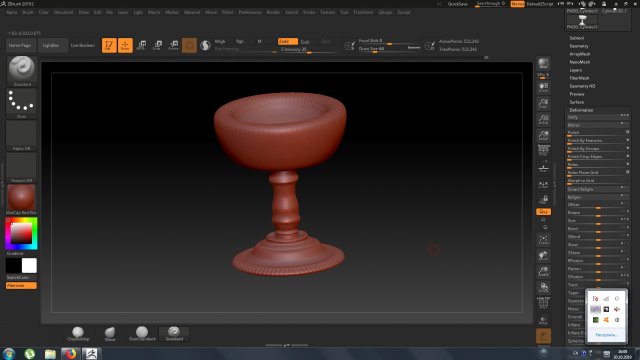The height and width of the screenshot is (360, 640).
Task: Expand the Subtool palette section
Action: [576, 38]
